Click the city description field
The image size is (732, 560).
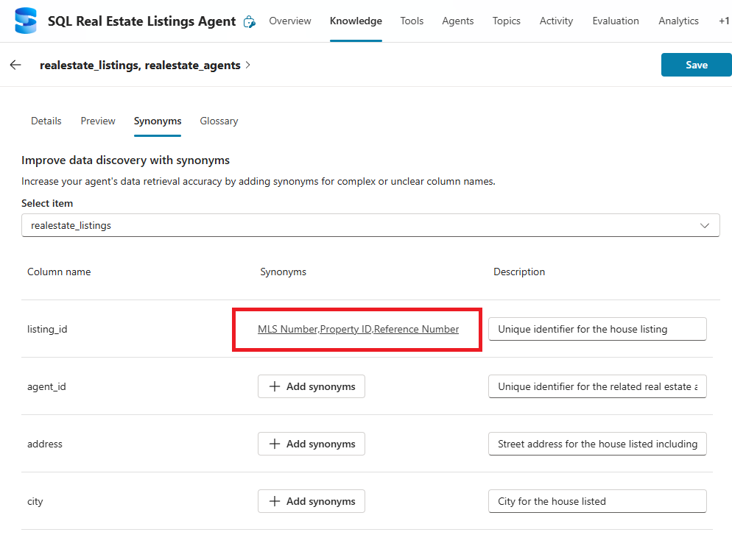(597, 501)
